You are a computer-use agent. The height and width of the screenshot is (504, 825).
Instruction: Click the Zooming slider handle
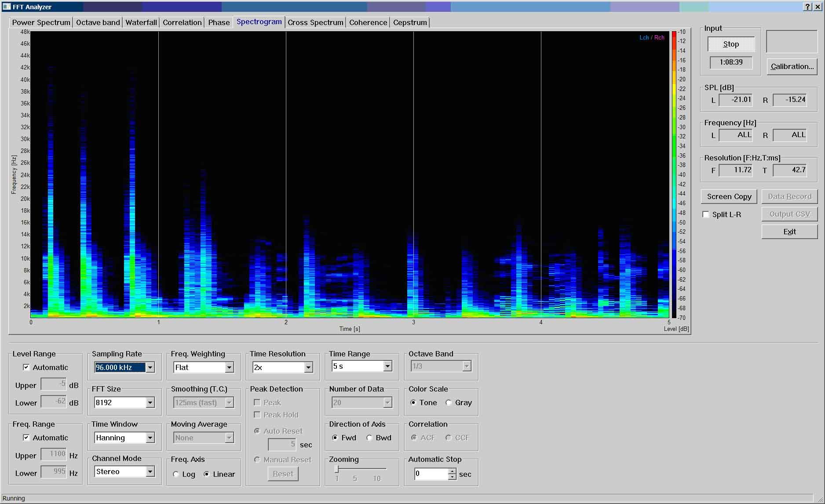coord(337,469)
